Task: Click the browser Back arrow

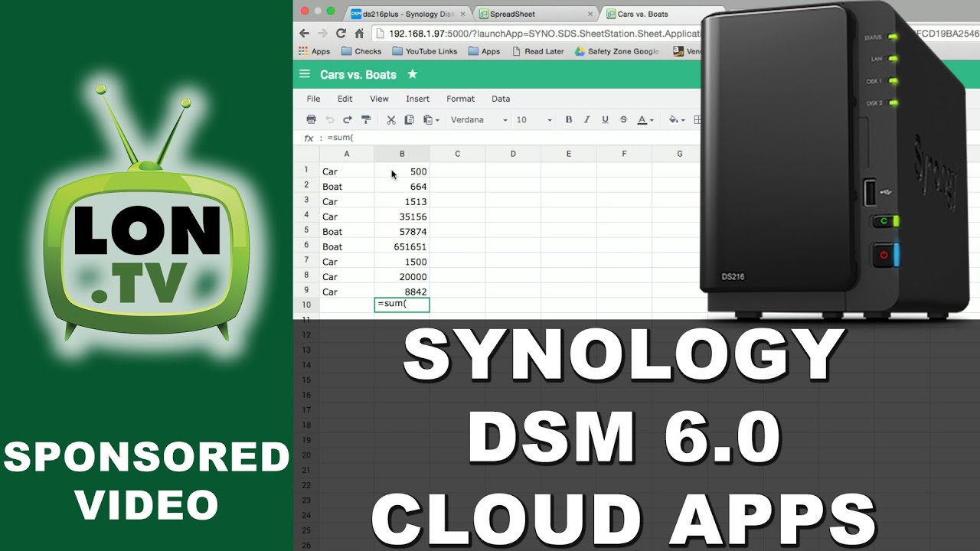Action: tap(304, 33)
